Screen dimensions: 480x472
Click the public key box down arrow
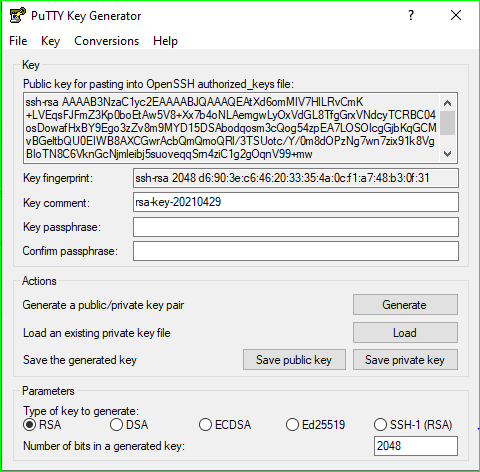[447, 154]
